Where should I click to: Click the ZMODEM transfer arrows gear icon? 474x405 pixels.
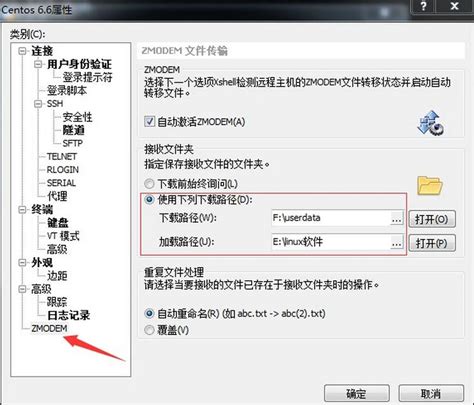pyautogui.click(x=430, y=123)
